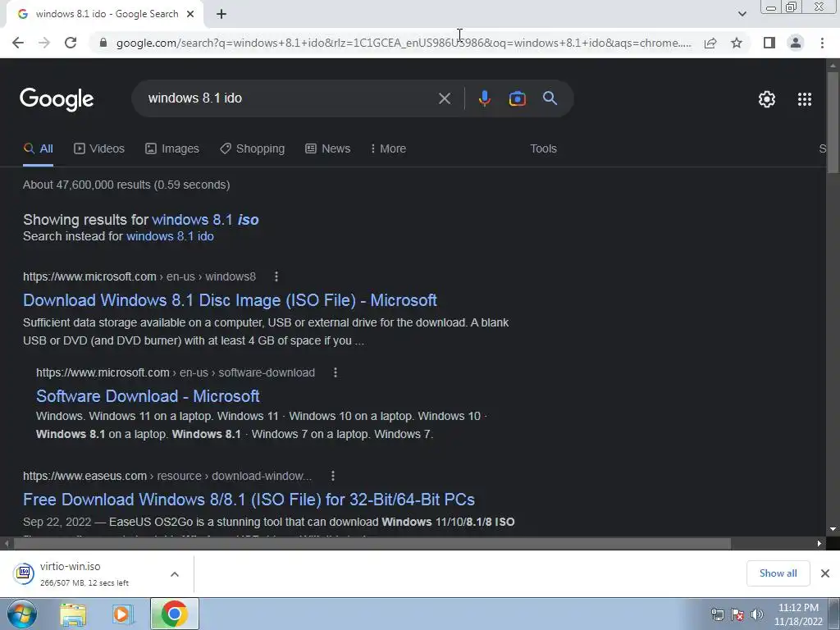Open the taskbar clock showing 11:12 PM

coord(798,614)
